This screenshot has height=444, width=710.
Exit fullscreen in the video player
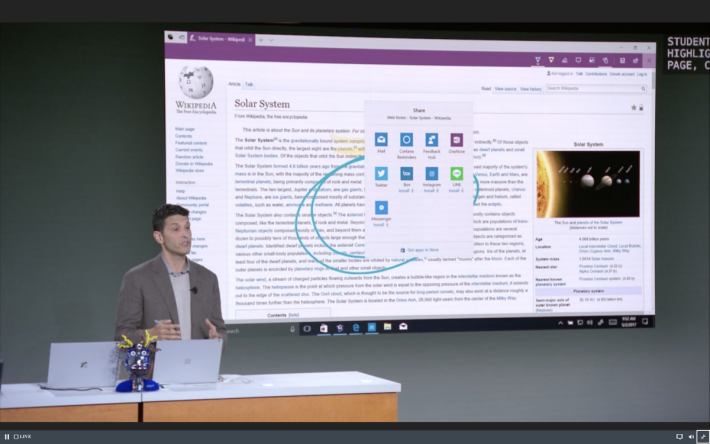[703, 436]
